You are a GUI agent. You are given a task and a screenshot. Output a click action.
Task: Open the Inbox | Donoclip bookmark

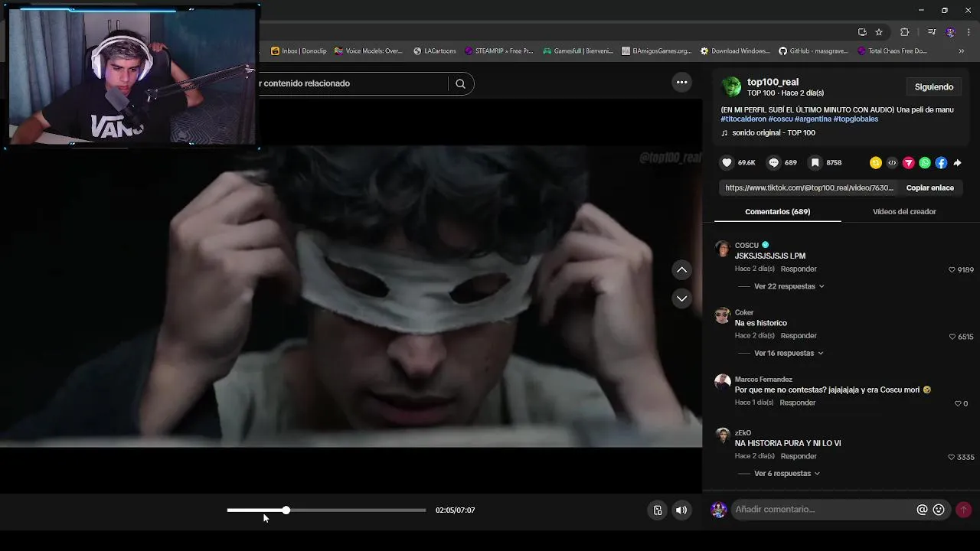point(299,51)
